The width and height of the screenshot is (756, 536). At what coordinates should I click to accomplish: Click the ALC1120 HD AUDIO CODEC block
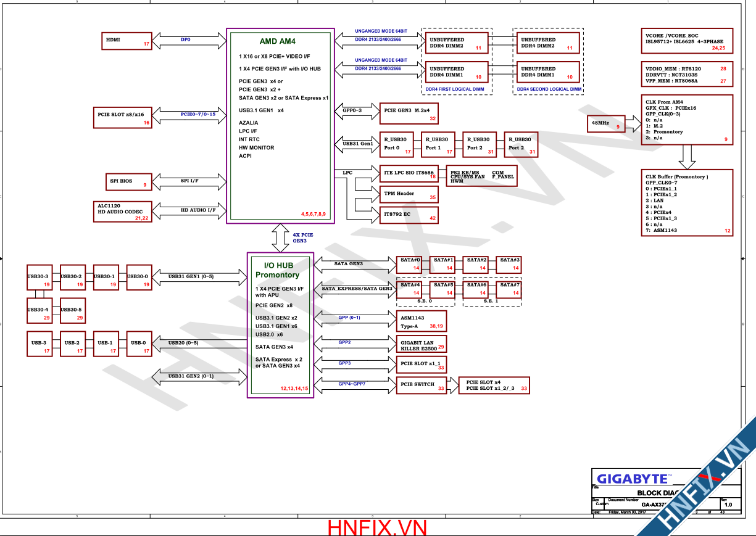point(122,210)
